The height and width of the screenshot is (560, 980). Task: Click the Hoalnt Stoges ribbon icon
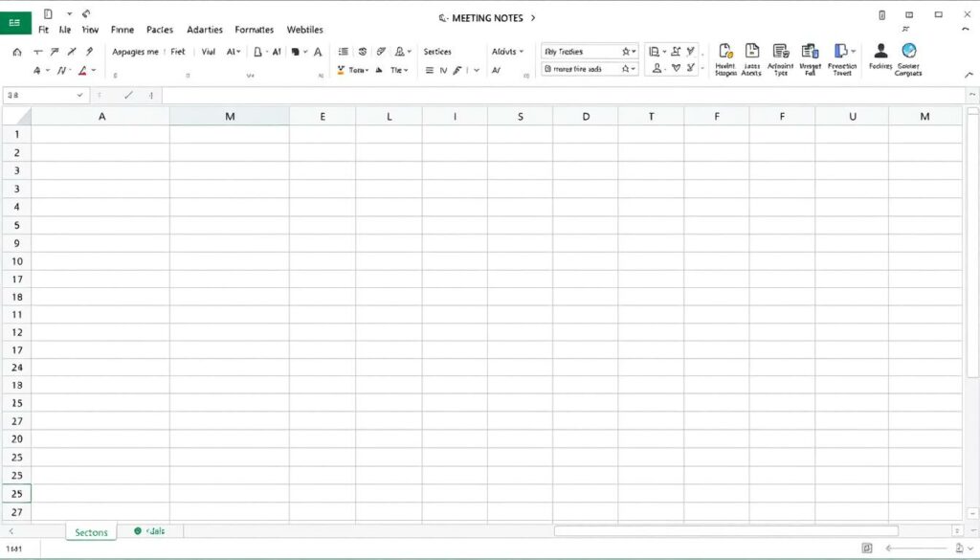(725, 59)
